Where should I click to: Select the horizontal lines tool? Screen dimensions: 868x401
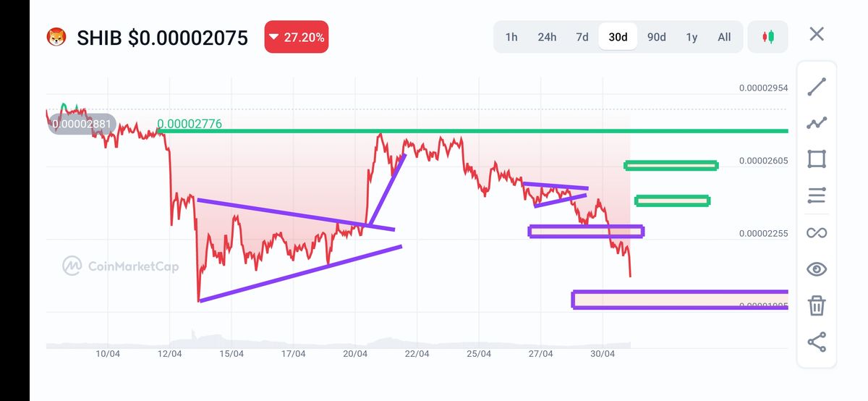click(x=817, y=195)
